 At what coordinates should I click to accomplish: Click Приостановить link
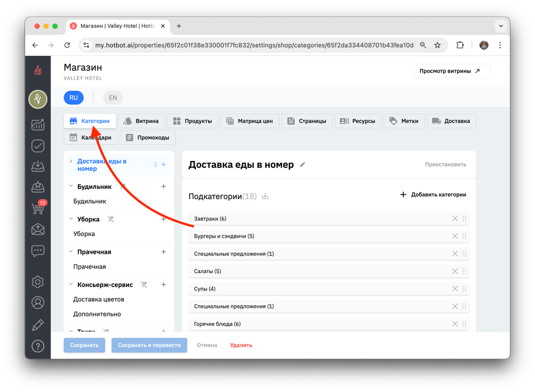(445, 164)
